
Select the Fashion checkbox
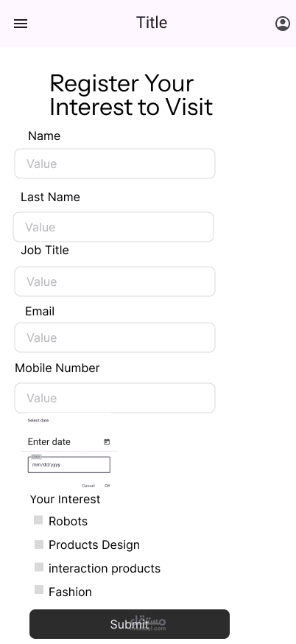coord(38,590)
